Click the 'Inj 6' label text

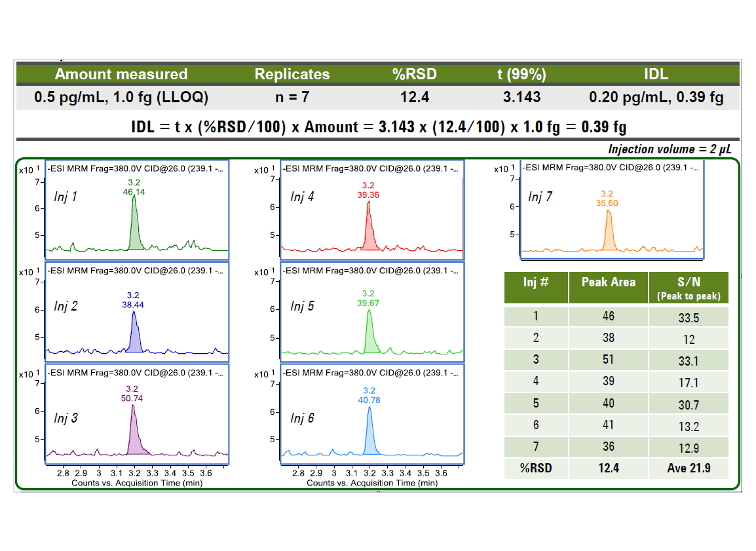[302, 418]
